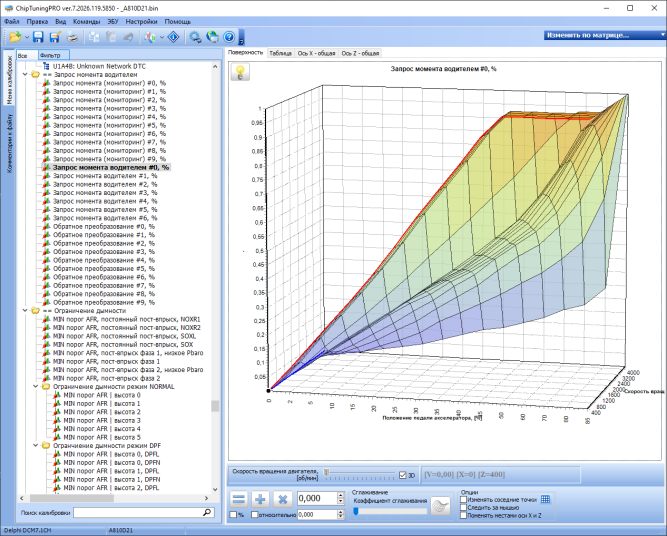Open the Комментарии к файлу side tab
Screen dimensions: 667x536
(x=9, y=143)
